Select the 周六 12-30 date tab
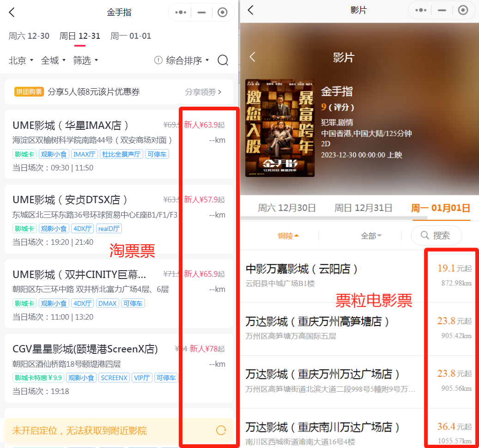Viewport: 479px width, 448px height. tap(29, 36)
